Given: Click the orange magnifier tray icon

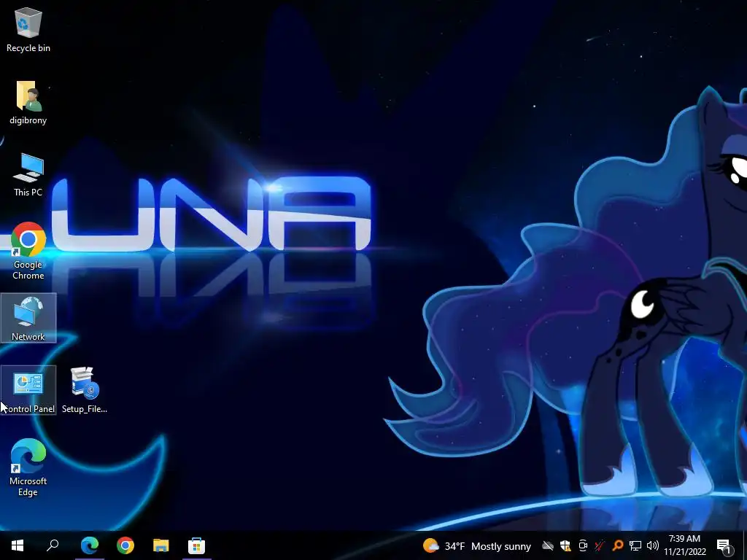Looking at the screenshot, I should pyautogui.click(x=617, y=545).
